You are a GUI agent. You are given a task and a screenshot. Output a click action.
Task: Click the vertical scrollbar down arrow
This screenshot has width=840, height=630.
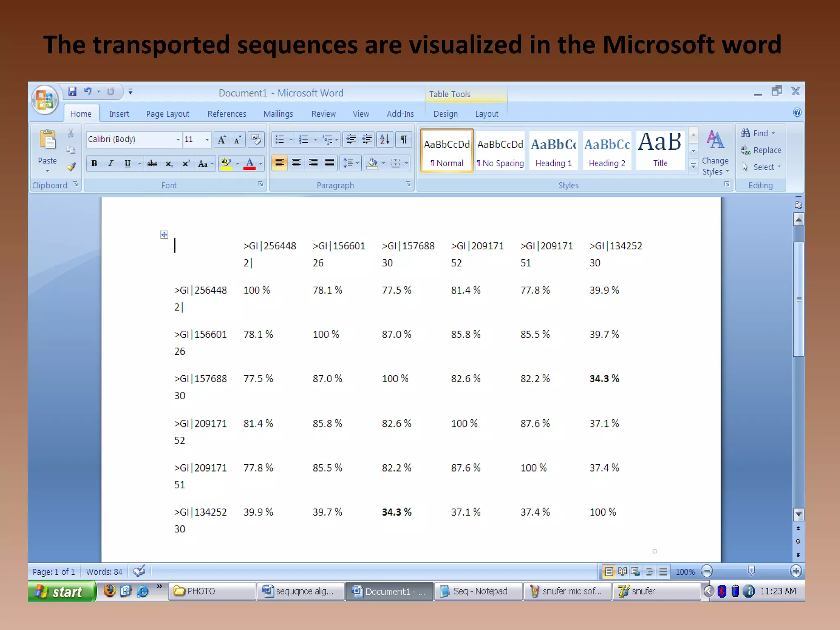click(x=798, y=514)
